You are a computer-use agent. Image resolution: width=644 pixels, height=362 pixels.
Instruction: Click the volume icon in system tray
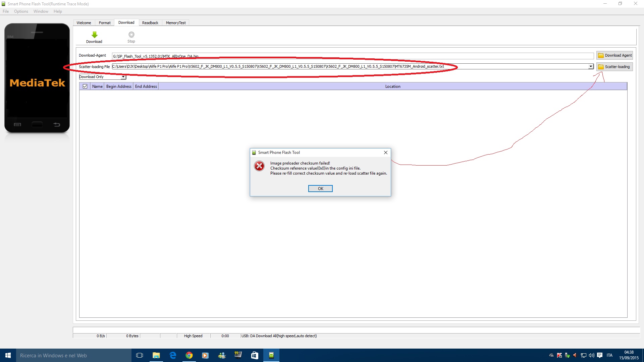tap(592, 355)
